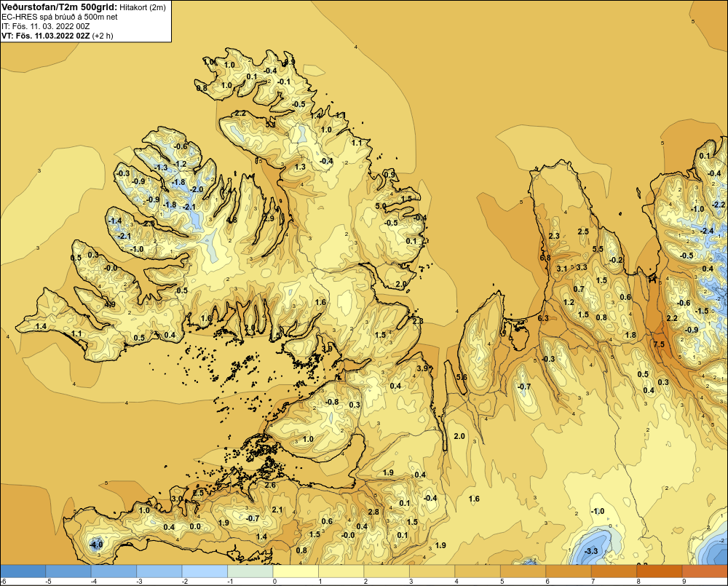Screen dimensions: 728x586
Task: Select the legend swatch between 3 and 4
Action: (432, 571)
